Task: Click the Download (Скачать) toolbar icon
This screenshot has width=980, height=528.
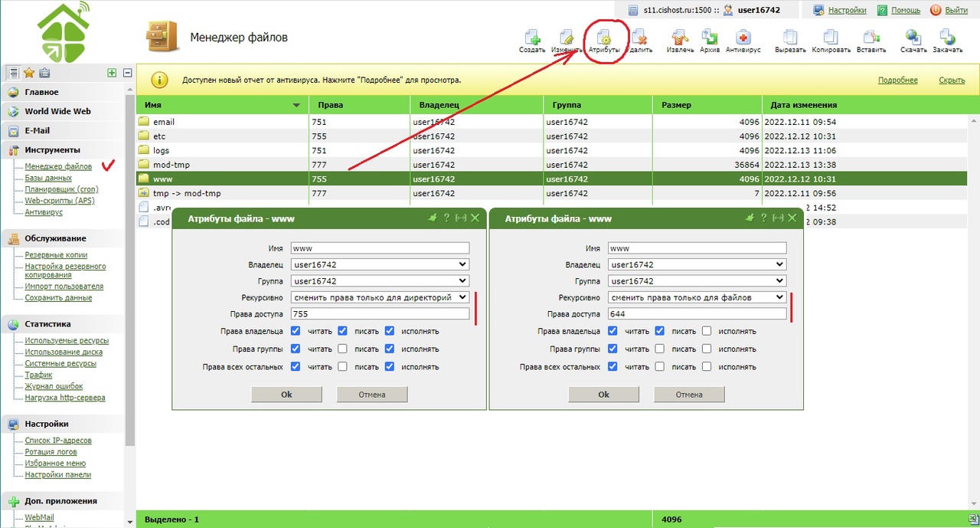Action: click(913, 39)
